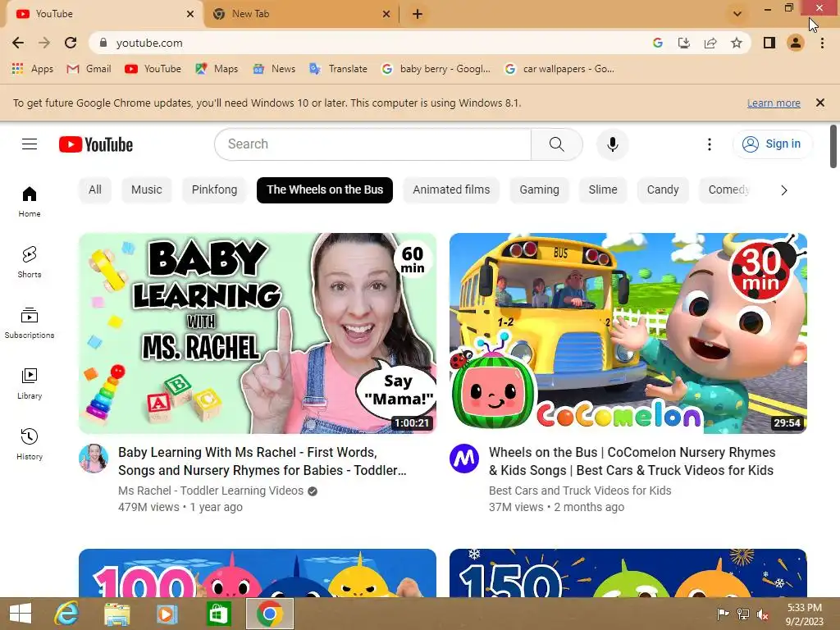Open the Windows Start button
Screen dimensions: 840x630
tap(21, 614)
